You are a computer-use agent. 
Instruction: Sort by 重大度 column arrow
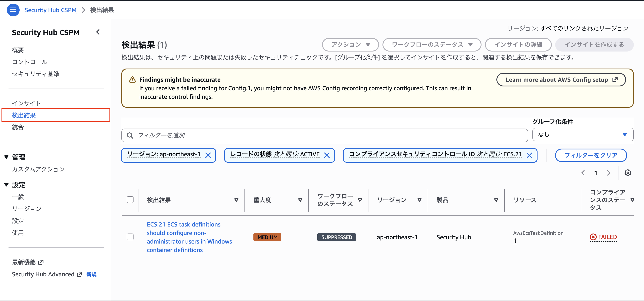(300, 200)
